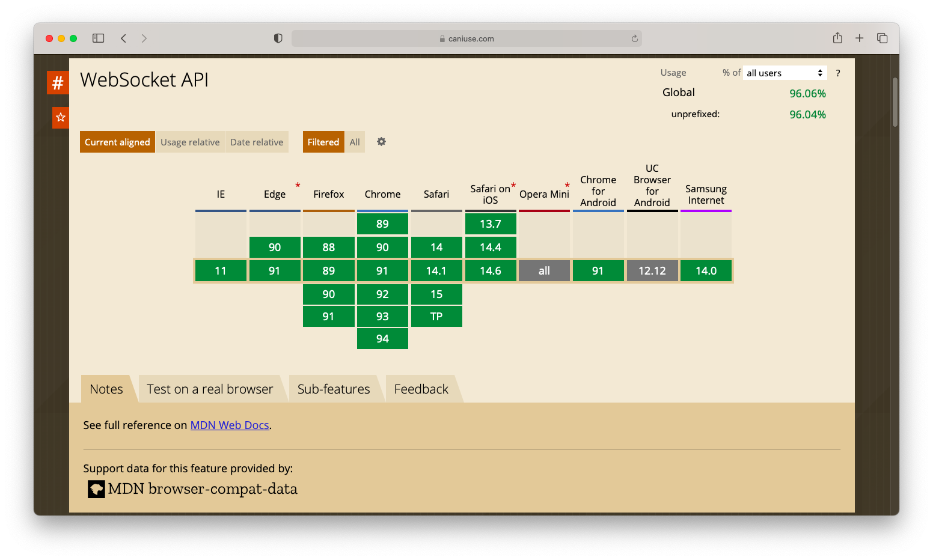Open the settings gear next to All
The width and height of the screenshot is (933, 560).
coord(381,142)
